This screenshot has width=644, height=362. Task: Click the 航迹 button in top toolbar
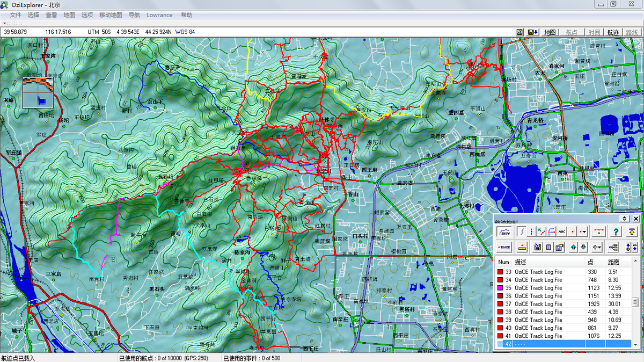click(613, 32)
